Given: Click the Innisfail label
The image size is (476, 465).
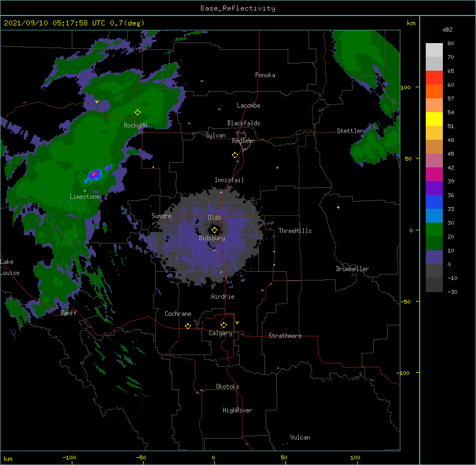Looking at the screenshot, I should coord(229,180).
